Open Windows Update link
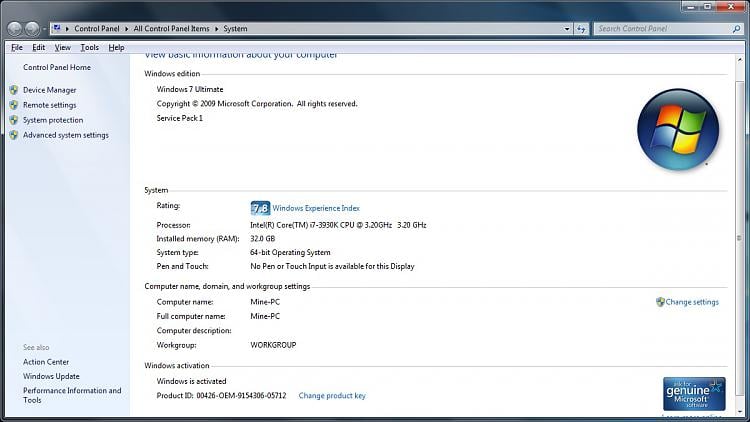This screenshot has height=422, width=750. point(51,377)
